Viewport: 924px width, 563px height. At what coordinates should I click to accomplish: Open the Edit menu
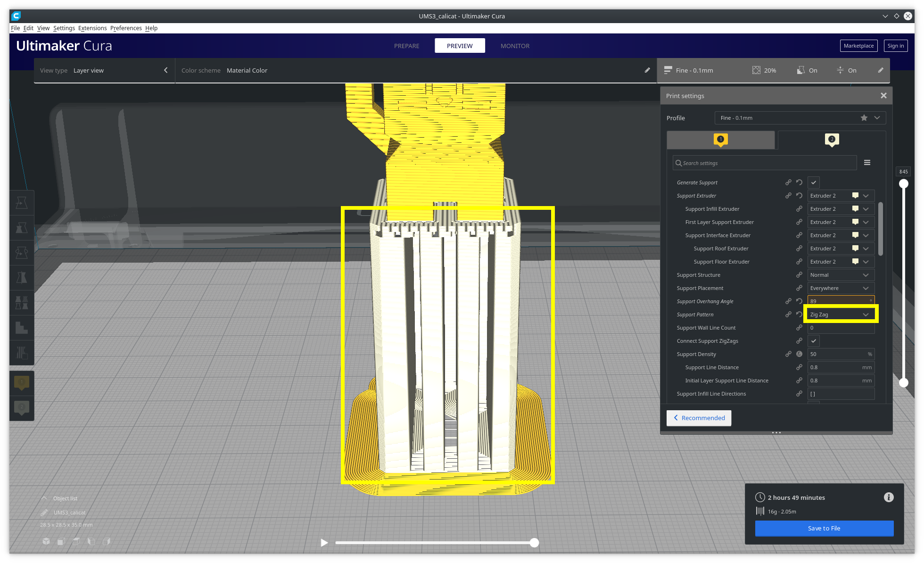(28, 28)
